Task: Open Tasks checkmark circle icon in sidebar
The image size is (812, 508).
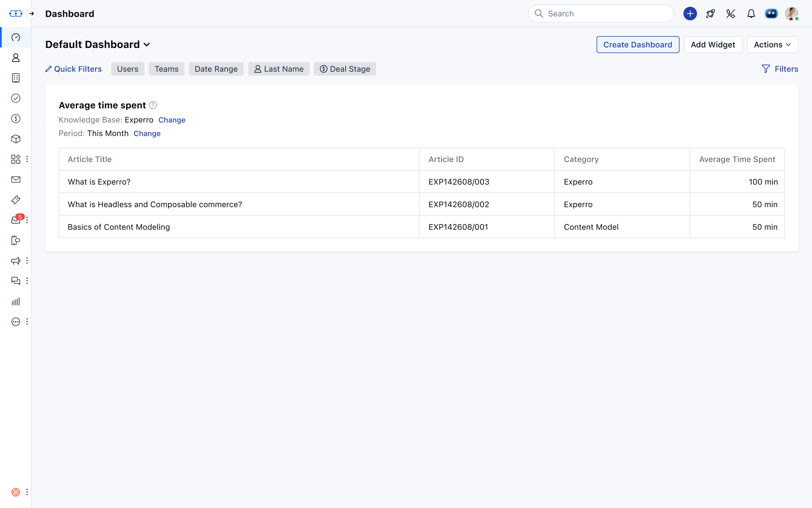Action: pos(16,98)
